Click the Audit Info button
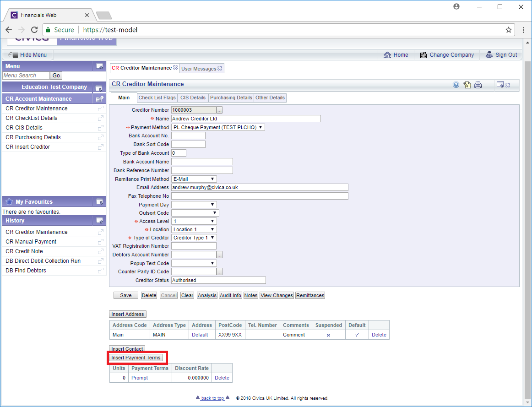This screenshot has height=407, width=532. tap(230, 295)
